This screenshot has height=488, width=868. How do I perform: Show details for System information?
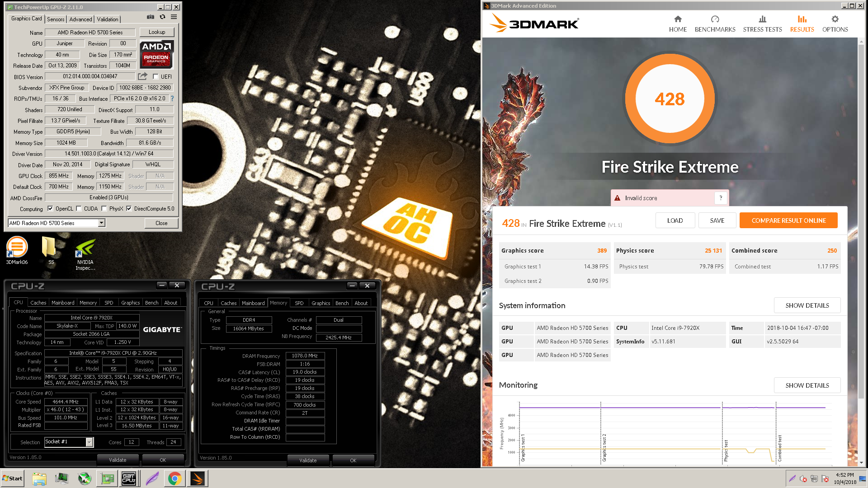pos(807,305)
